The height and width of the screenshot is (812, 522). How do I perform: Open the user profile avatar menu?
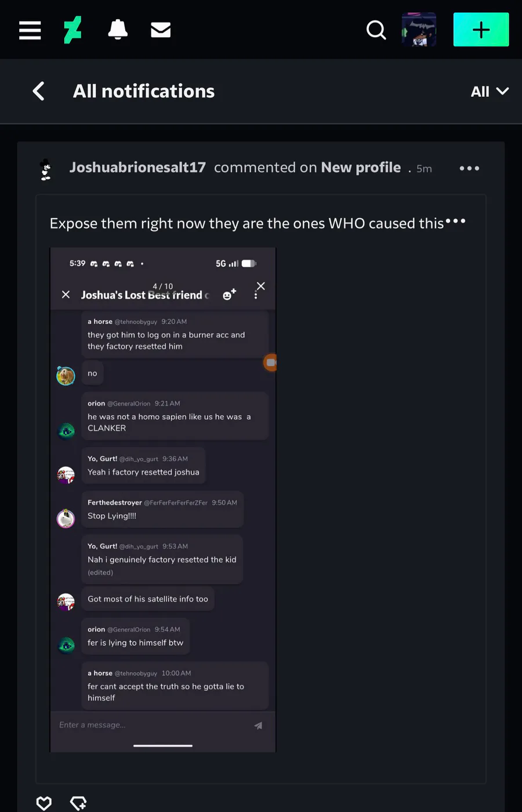pyautogui.click(x=419, y=30)
